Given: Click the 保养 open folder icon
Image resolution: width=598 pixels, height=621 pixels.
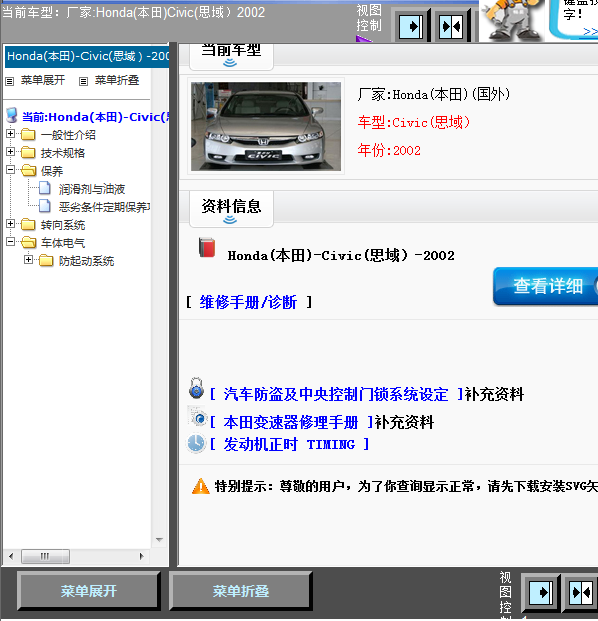Looking at the screenshot, I should click(x=29, y=170).
